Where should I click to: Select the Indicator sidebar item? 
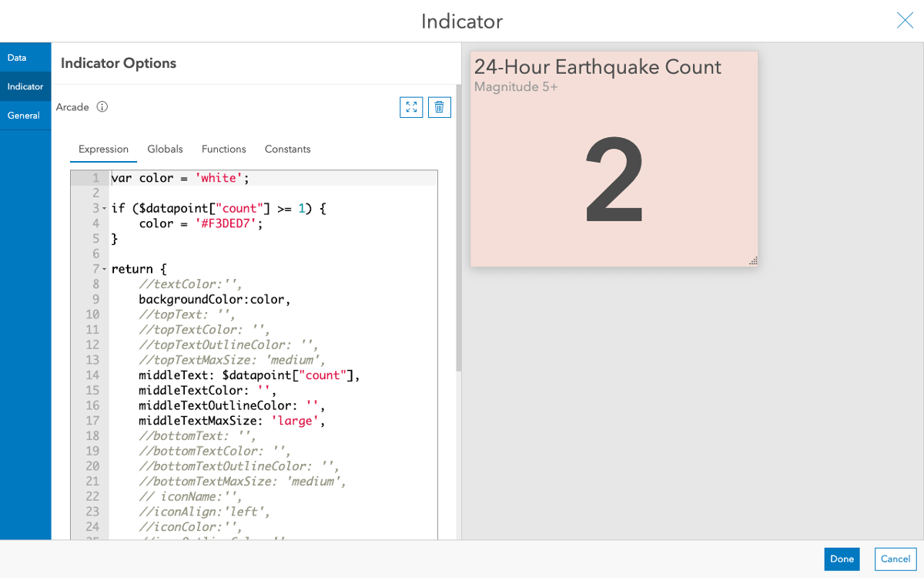point(25,86)
